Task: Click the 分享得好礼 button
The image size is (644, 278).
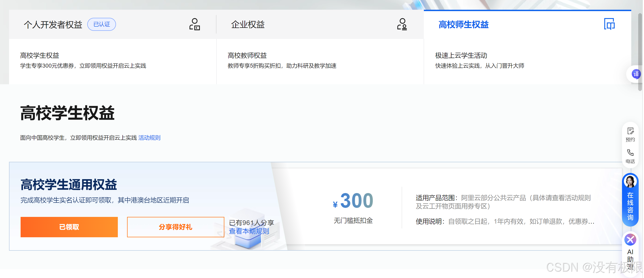Action: point(175,227)
